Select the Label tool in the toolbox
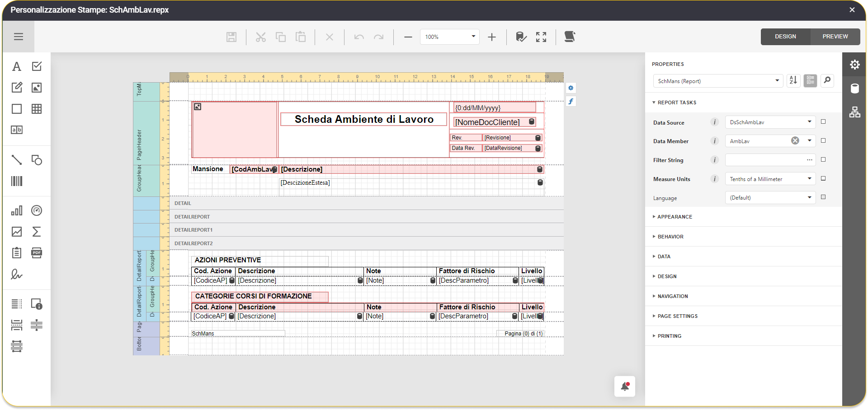868x410 pixels. click(x=17, y=66)
